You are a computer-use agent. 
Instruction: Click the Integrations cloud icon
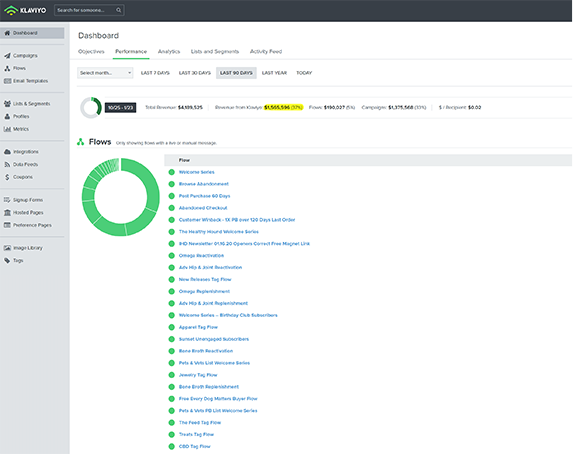7,152
